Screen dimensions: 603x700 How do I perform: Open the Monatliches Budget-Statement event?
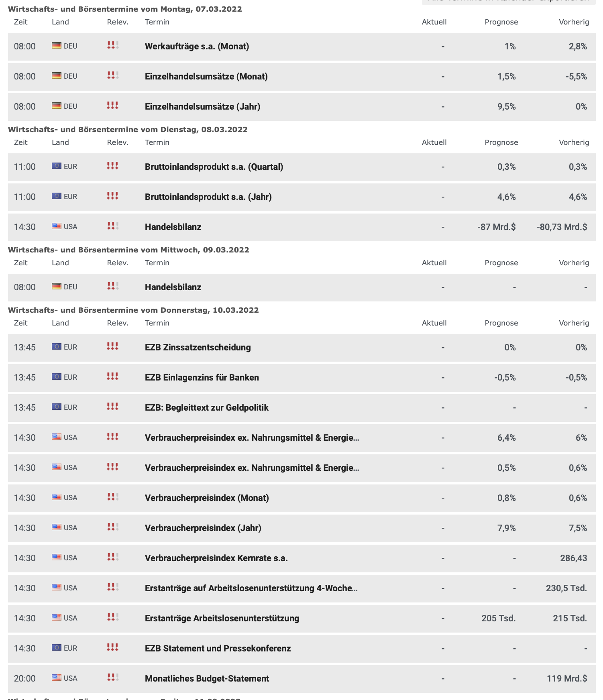[207, 678]
